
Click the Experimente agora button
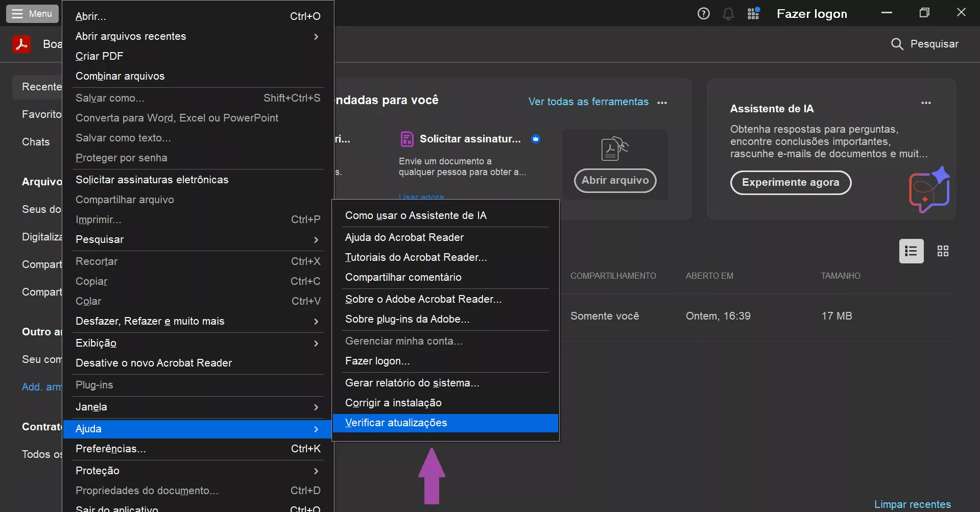[x=791, y=182]
